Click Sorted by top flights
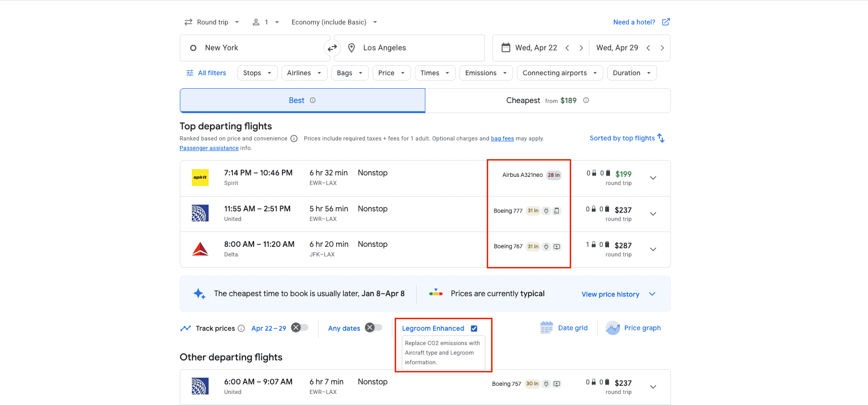The image size is (868, 405). 622,138
